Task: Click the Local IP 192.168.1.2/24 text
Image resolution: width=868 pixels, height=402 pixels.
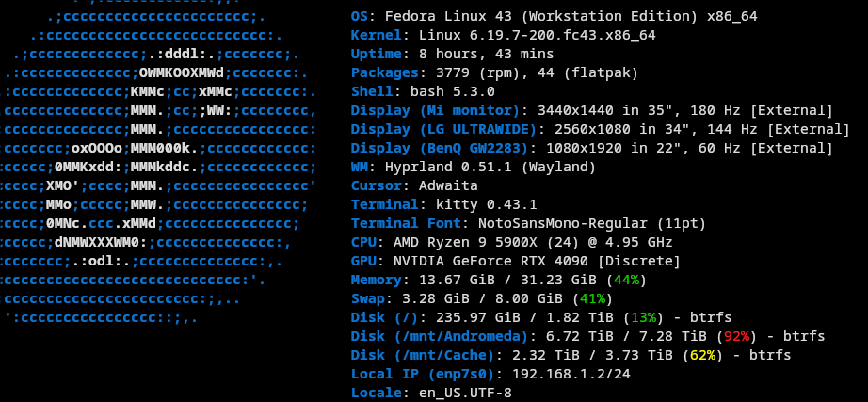Action: click(571, 375)
